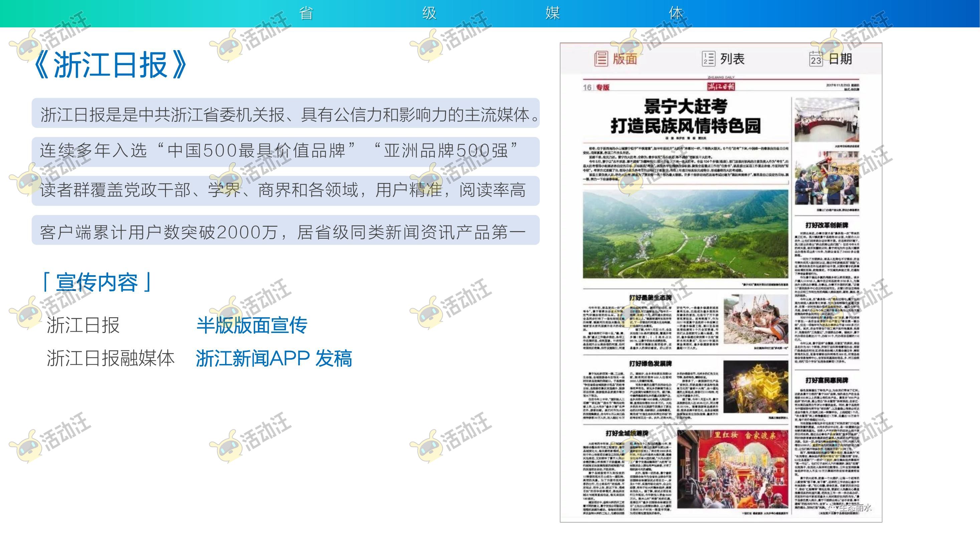Open the night-lit pagoda building photo

tap(756, 387)
